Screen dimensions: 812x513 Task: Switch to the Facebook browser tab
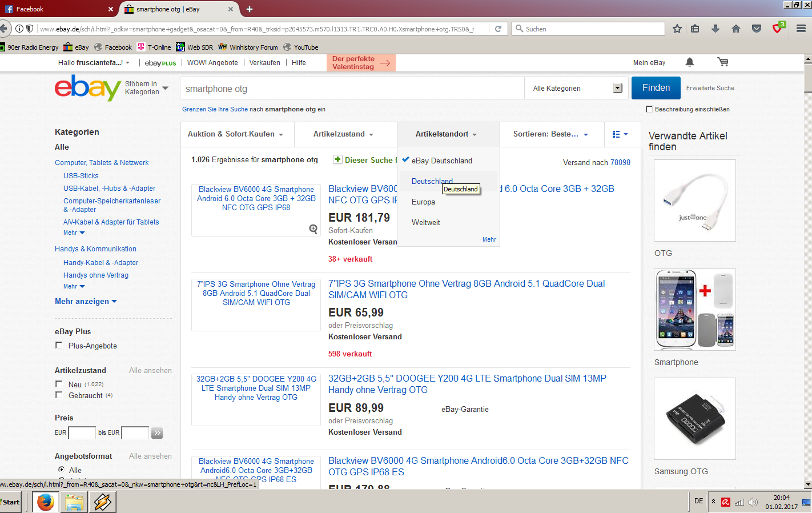pyautogui.click(x=57, y=9)
